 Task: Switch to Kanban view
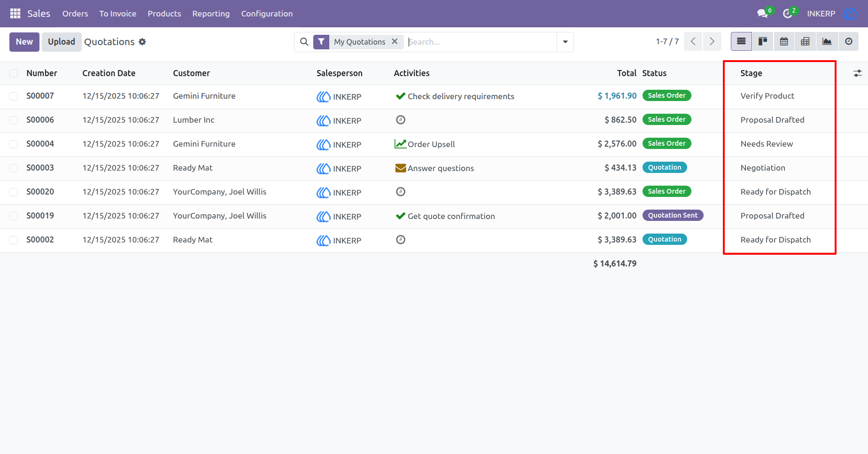coord(763,42)
